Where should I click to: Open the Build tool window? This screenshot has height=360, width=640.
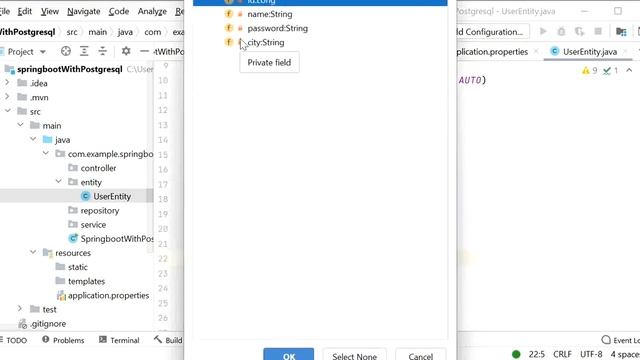click(x=168, y=340)
